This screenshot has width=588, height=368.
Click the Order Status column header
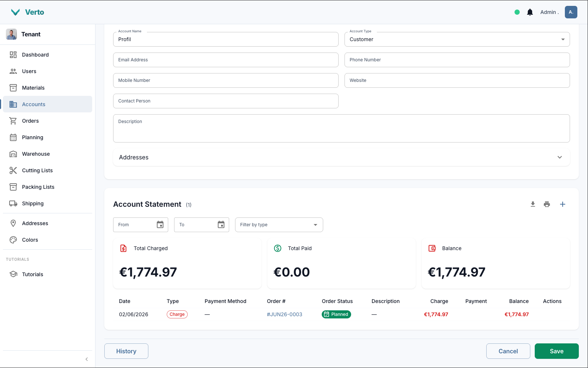[337, 301]
